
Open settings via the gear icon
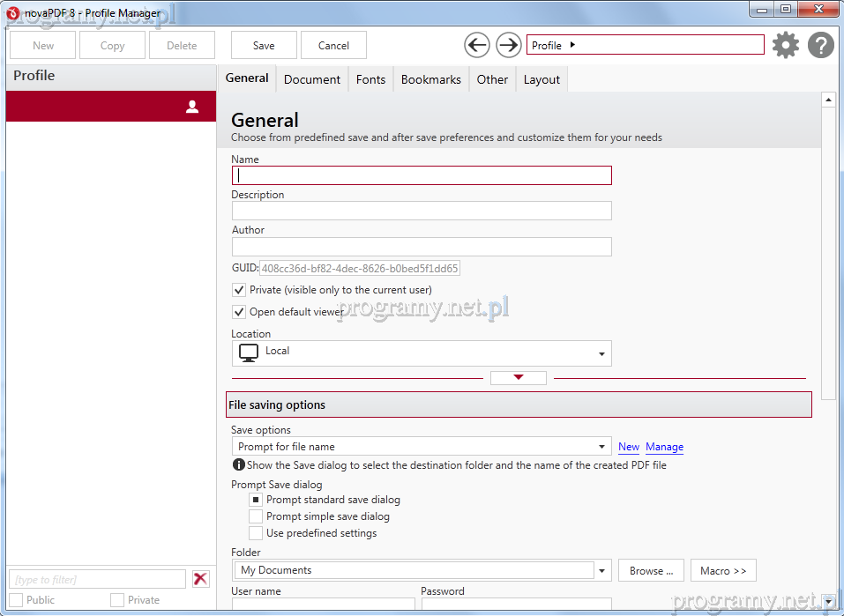tap(785, 45)
